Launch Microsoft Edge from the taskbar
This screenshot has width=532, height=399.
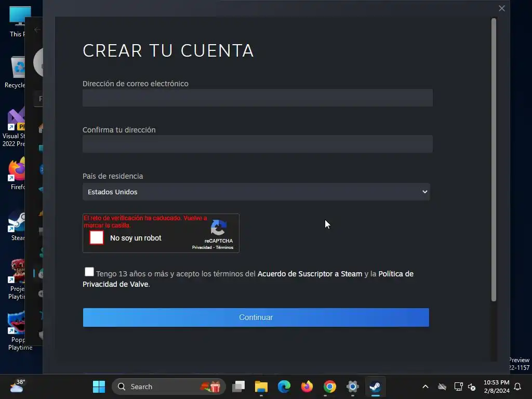click(284, 387)
